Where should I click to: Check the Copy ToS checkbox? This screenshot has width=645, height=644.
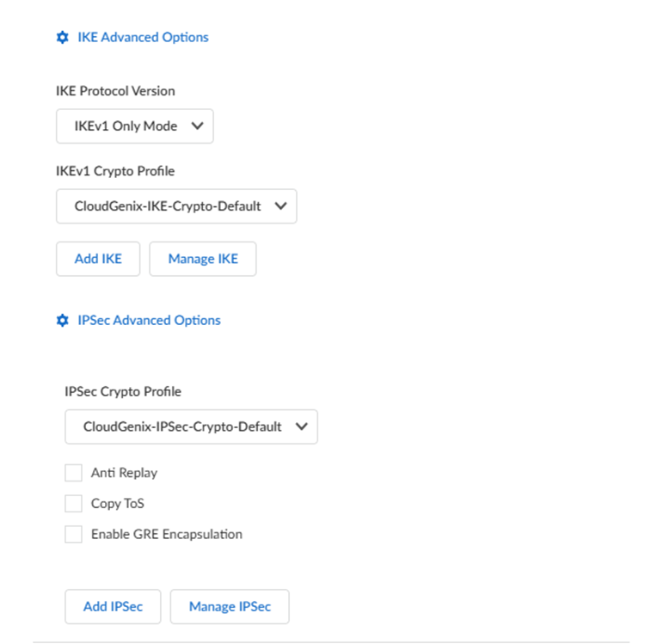[73, 504]
